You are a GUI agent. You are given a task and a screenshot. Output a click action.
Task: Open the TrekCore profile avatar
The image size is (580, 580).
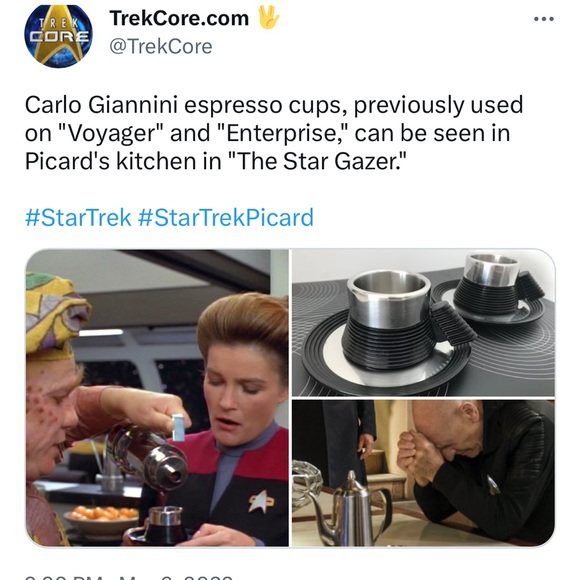58,36
